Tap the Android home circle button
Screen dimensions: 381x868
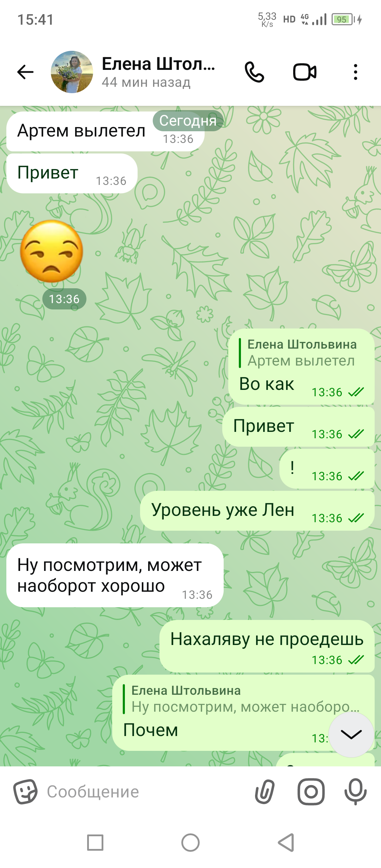pyautogui.click(x=190, y=843)
